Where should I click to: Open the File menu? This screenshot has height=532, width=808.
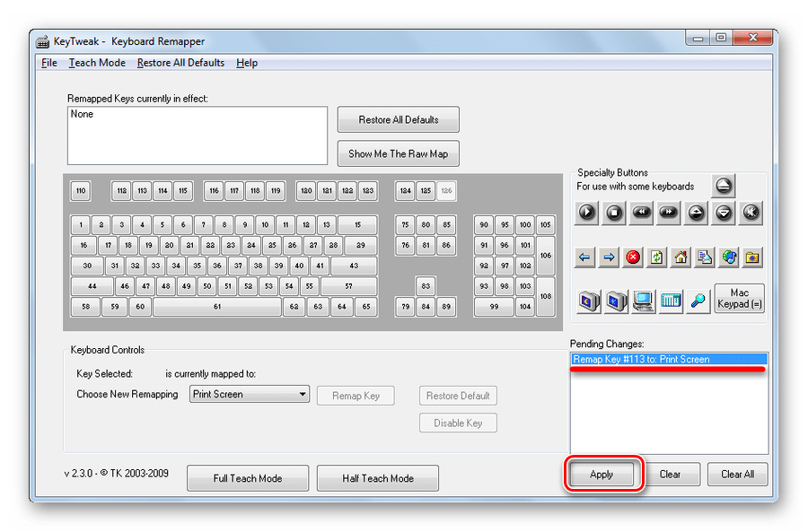pyautogui.click(x=49, y=63)
